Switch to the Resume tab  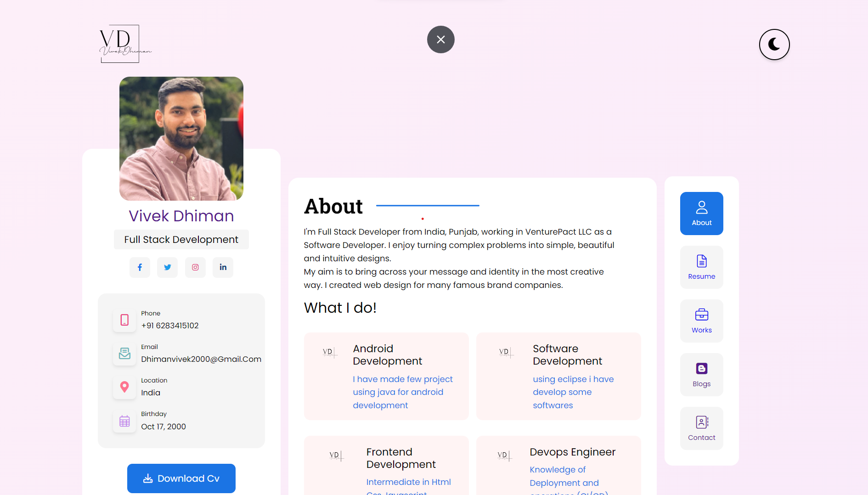(702, 267)
